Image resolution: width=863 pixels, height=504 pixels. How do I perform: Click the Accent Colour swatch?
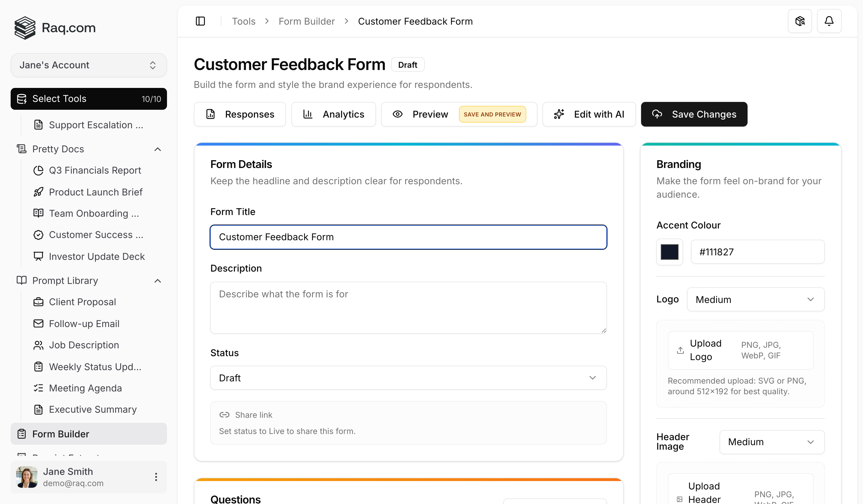tap(669, 252)
